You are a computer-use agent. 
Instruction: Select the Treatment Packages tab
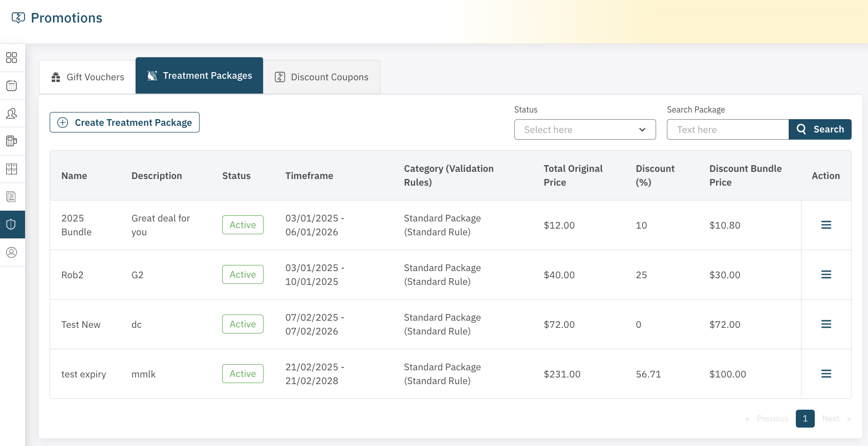click(x=200, y=76)
